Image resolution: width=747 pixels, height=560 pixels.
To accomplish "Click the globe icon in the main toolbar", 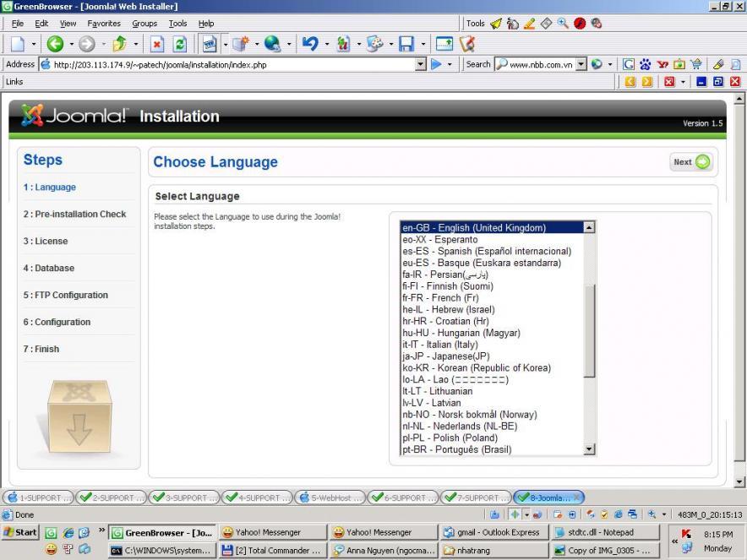I will pos(272,44).
